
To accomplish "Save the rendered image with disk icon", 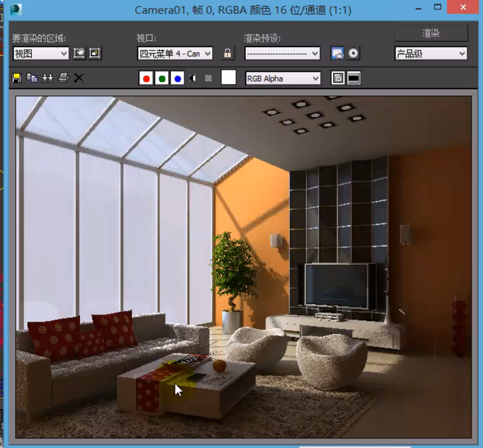I will [x=16, y=78].
